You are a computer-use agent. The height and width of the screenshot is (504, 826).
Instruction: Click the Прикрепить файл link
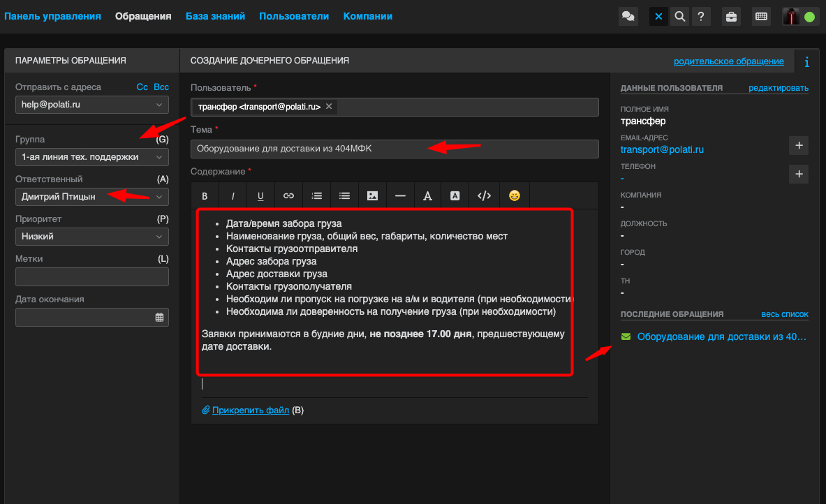click(x=250, y=410)
